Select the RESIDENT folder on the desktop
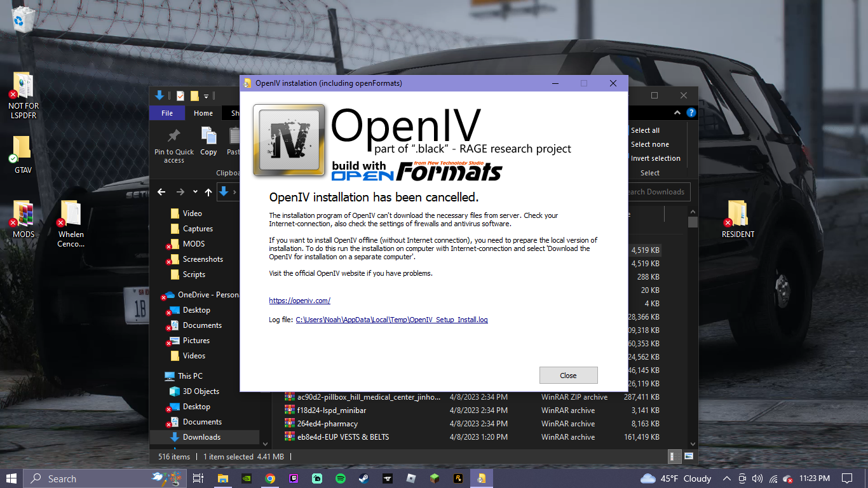This screenshot has height=488, width=868. pos(738,220)
